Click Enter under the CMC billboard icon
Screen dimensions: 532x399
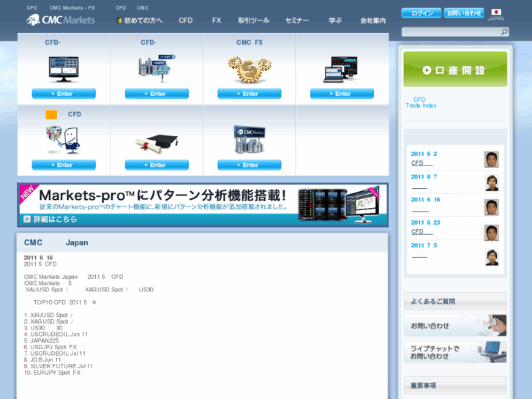pyautogui.click(x=250, y=165)
